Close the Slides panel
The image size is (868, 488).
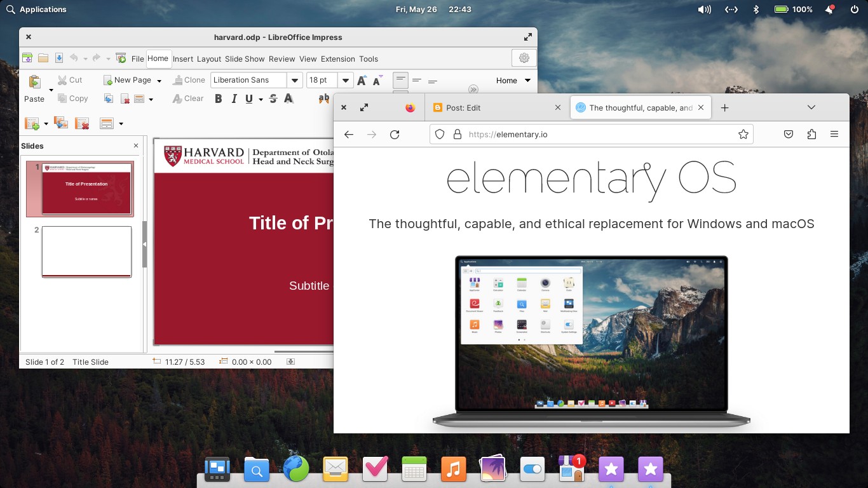(136, 146)
